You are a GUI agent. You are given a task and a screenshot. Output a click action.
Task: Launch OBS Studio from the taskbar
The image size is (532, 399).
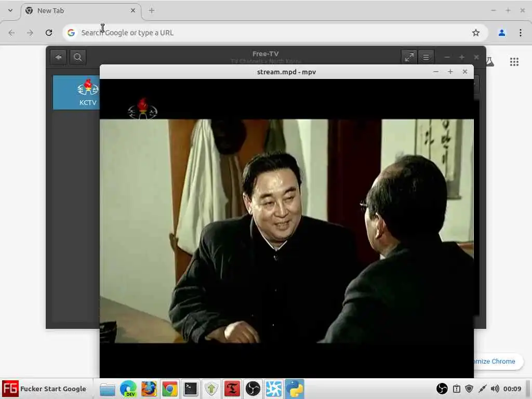click(253, 389)
